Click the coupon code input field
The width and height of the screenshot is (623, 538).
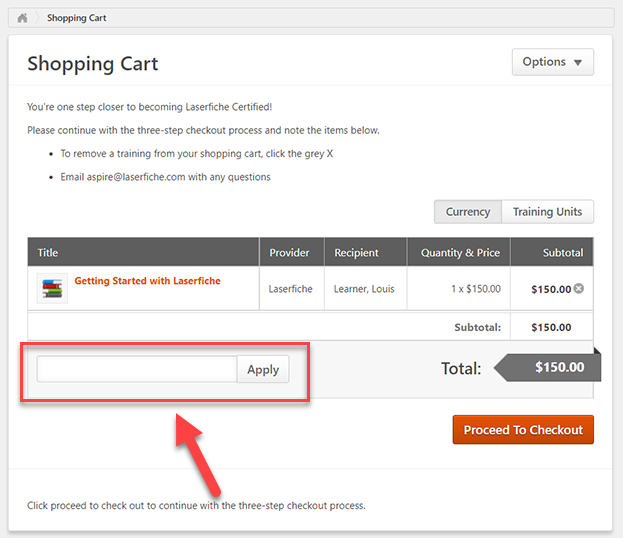[137, 369]
